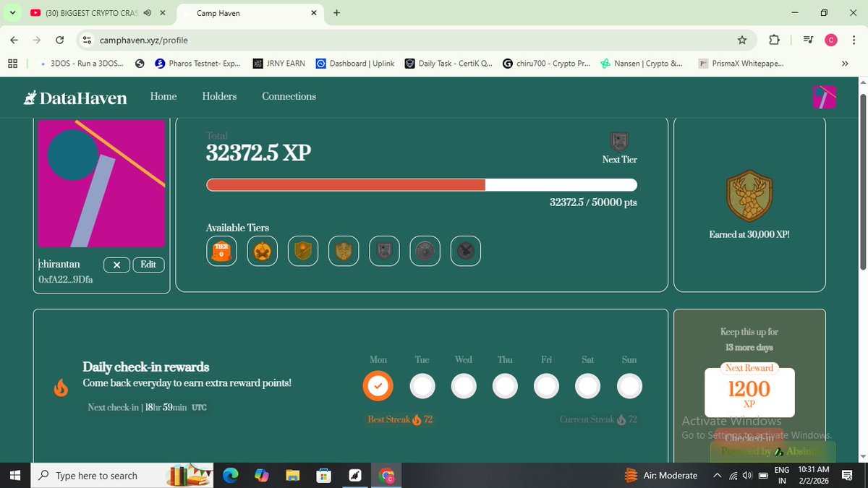Go to the Home nav item

point(163,96)
